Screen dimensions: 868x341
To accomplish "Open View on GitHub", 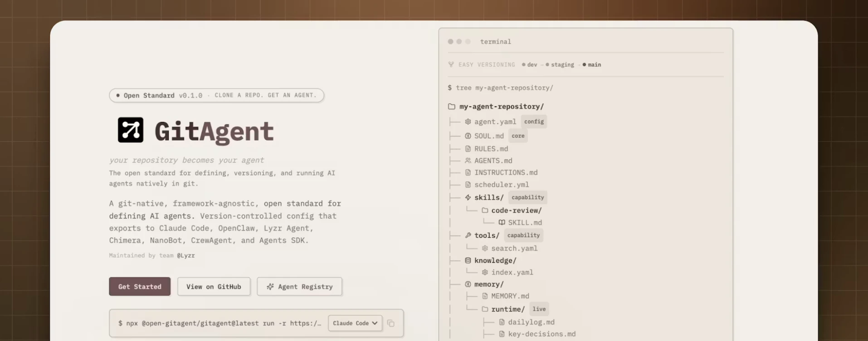I will (214, 287).
